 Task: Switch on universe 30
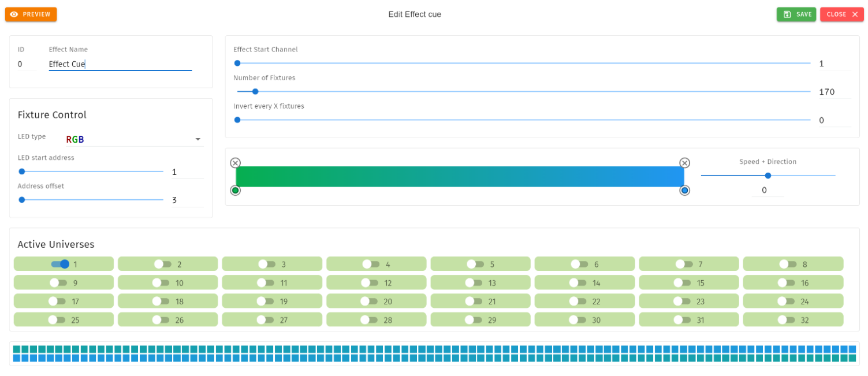578,320
